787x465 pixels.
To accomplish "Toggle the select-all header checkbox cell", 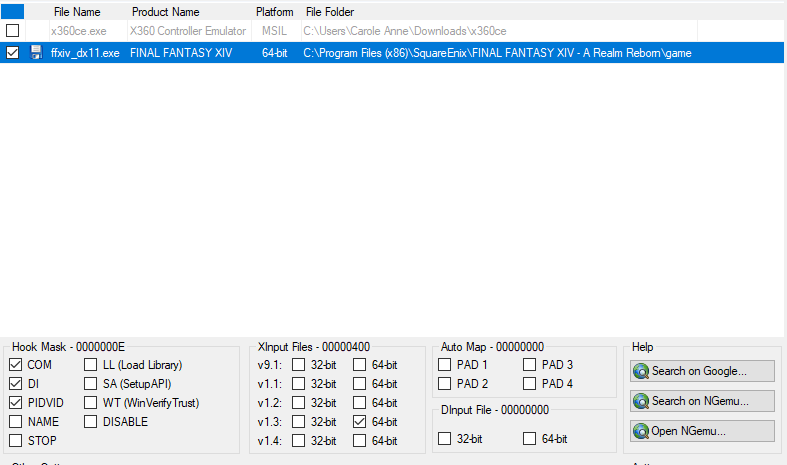I will pyautogui.click(x=13, y=12).
